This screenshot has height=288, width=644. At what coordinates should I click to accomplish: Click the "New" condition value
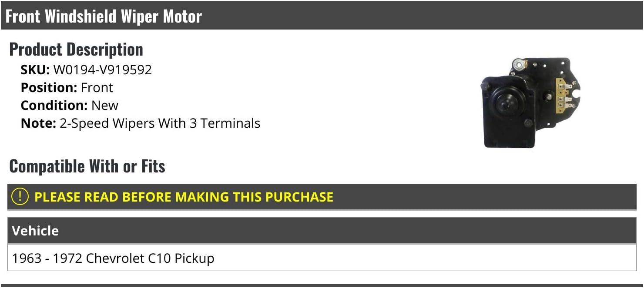click(105, 106)
